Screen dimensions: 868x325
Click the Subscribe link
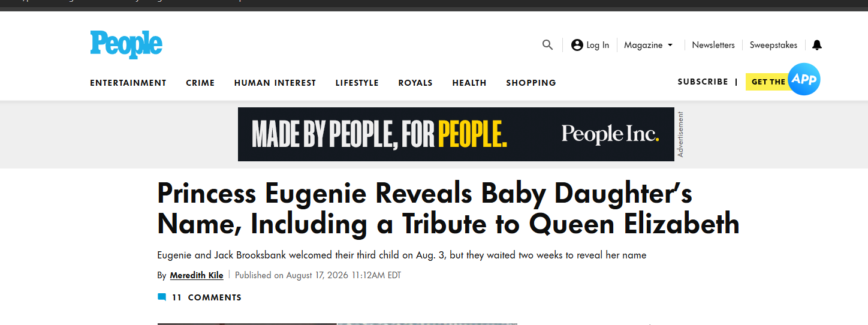(x=703, y=82)
